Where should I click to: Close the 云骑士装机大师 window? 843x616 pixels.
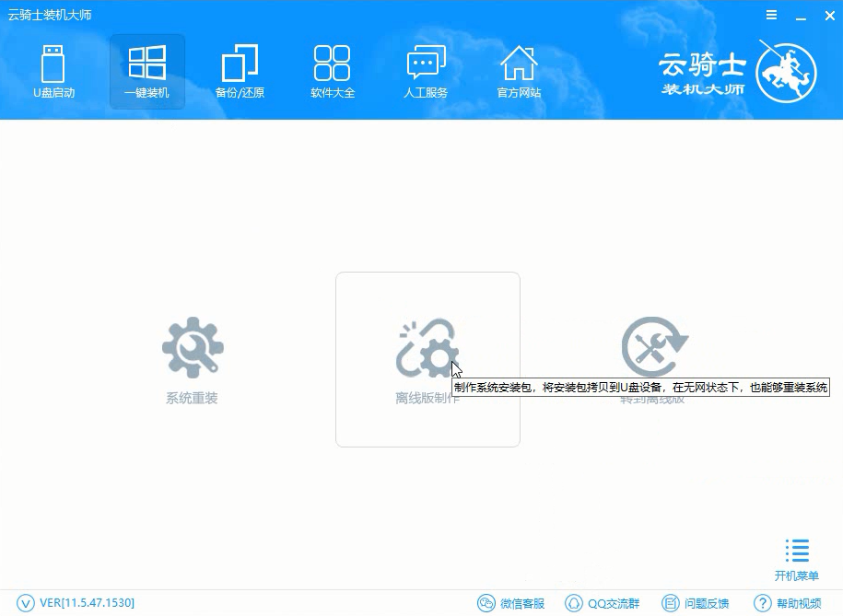830,16
